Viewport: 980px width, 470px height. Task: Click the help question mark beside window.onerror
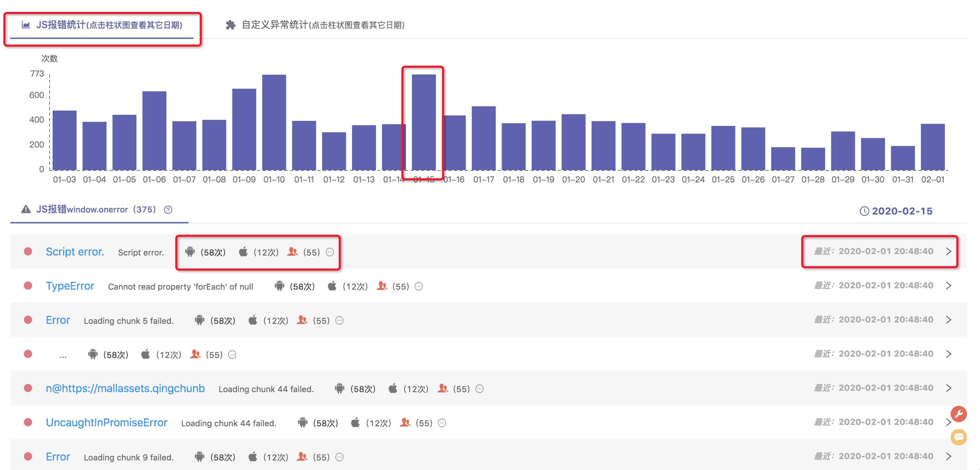[x=168, y=210]
